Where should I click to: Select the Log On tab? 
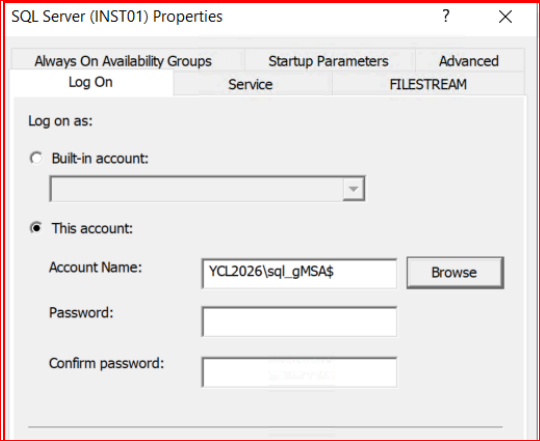tap(91, 83)
